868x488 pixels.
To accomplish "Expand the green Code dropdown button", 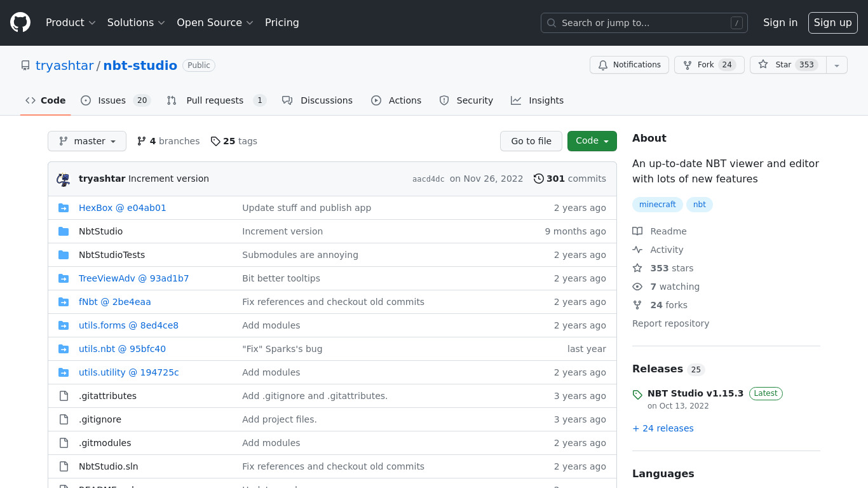I will tap(592, 141).
